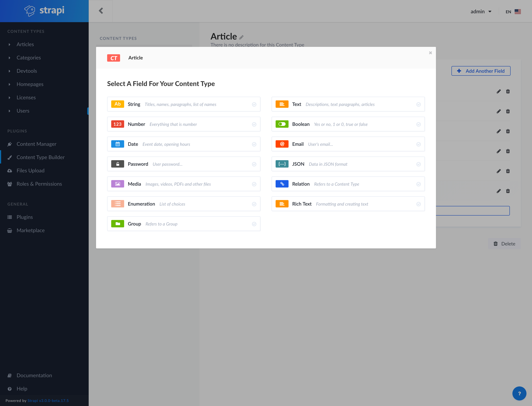Image resolution: width=532 pixels, height=406 pixels.
Task: Select the Date checkmark circle
Action: [x=254, y=144]
